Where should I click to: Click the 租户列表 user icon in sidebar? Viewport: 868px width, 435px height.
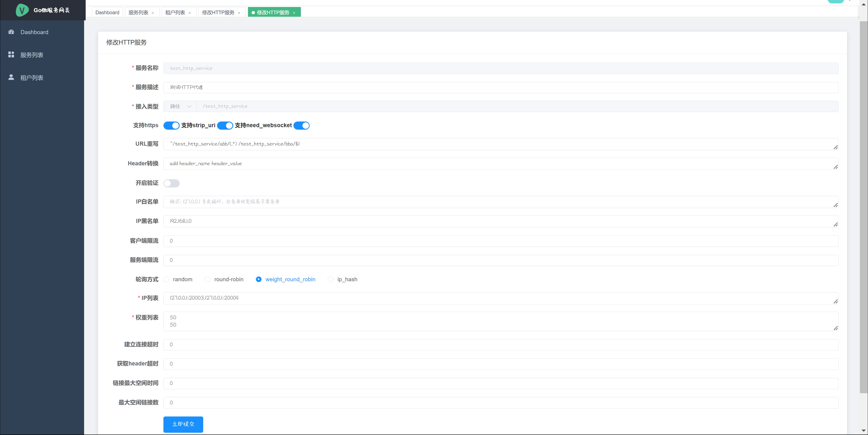click(11, 77)
